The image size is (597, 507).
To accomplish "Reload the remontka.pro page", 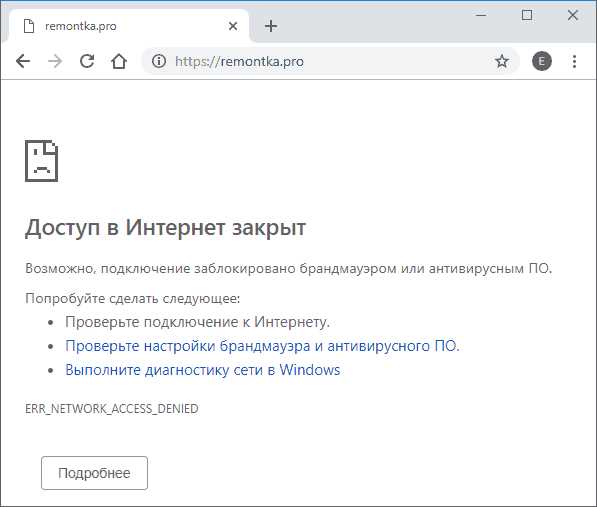I will pyautogui.click(x=87, y=61).
